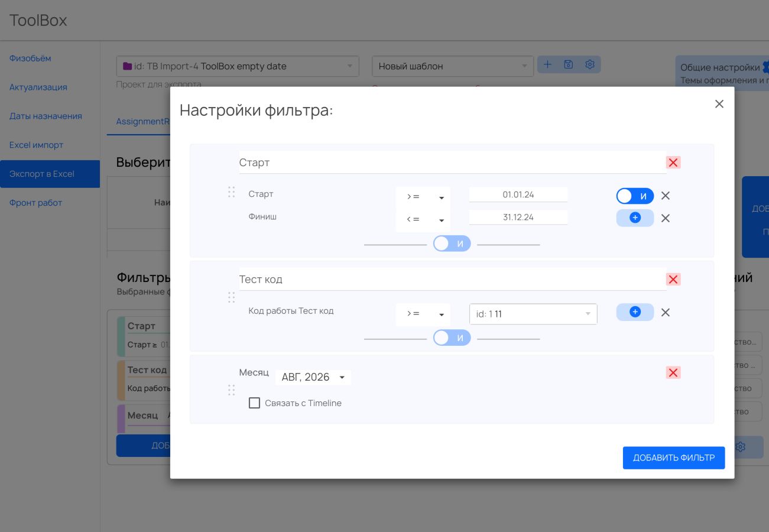Open Физобъём in the sidebar

[x=30, y=58]
